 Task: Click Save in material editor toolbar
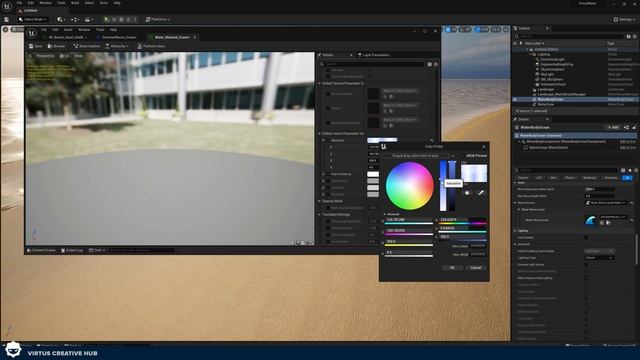click(x=36, y=46)
